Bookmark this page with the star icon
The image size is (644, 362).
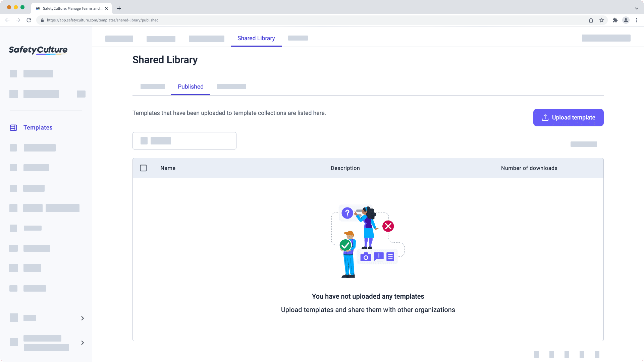point(601,20)
